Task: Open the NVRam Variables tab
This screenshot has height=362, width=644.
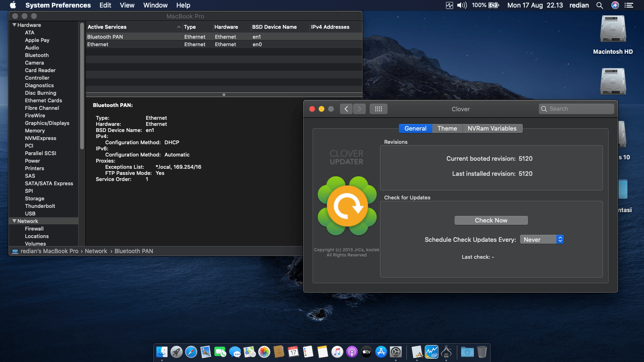Action: [x=492, y=128]
